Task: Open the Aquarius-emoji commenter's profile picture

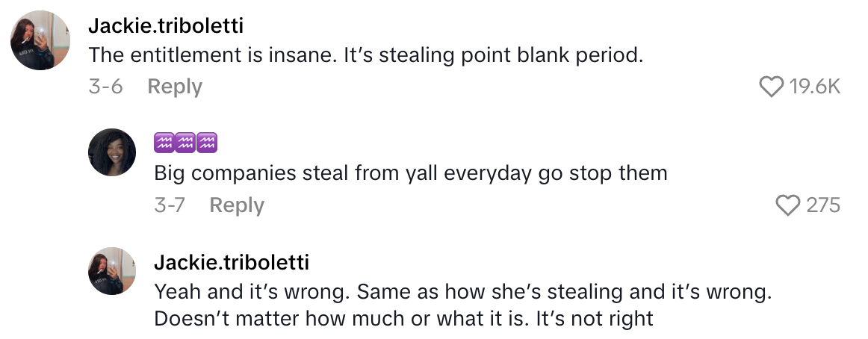Action: [x=112, y=152]
